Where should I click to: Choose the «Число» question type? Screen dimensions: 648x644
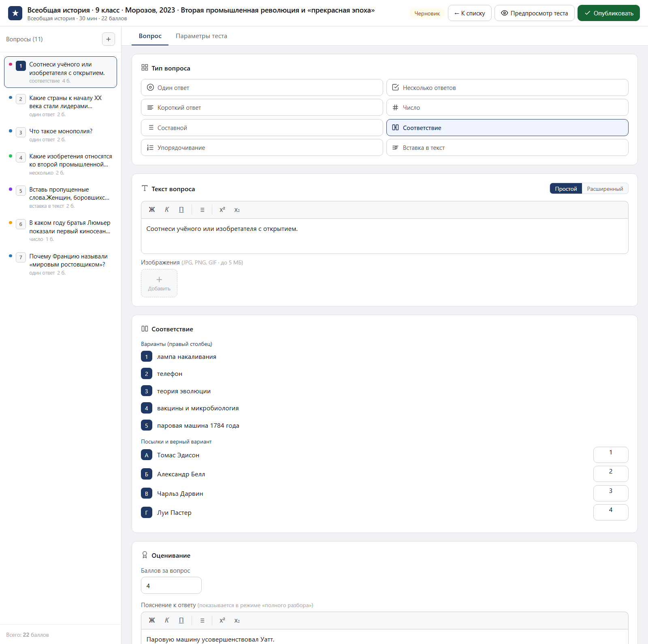(x=507, y=108)
